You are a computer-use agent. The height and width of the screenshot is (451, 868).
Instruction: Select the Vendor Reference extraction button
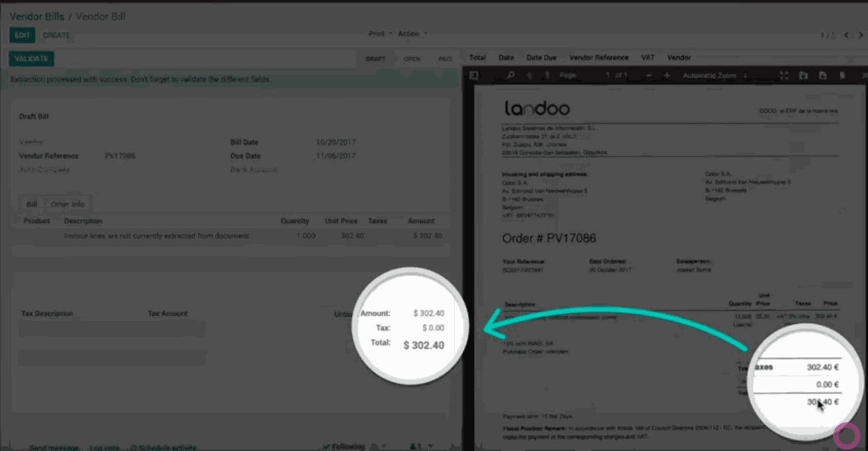pos(599,58)
